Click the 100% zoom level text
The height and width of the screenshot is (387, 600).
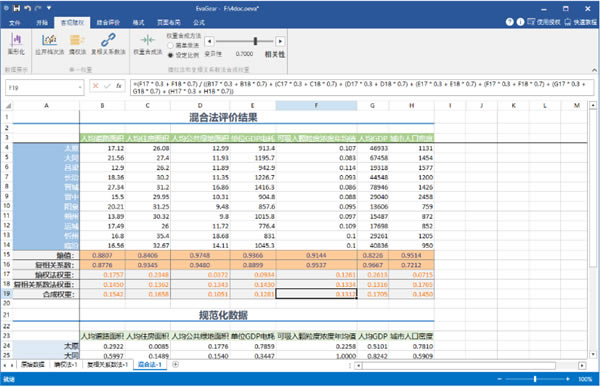585,379
